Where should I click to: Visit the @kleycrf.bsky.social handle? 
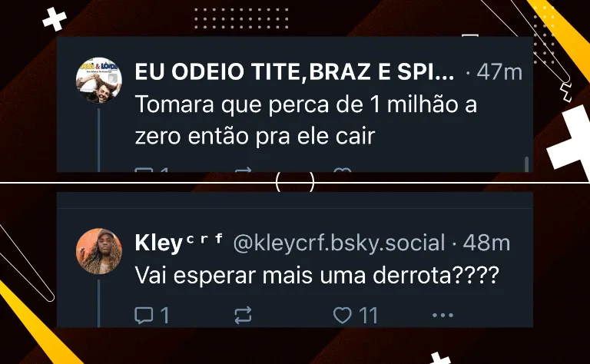pos(339,243)
